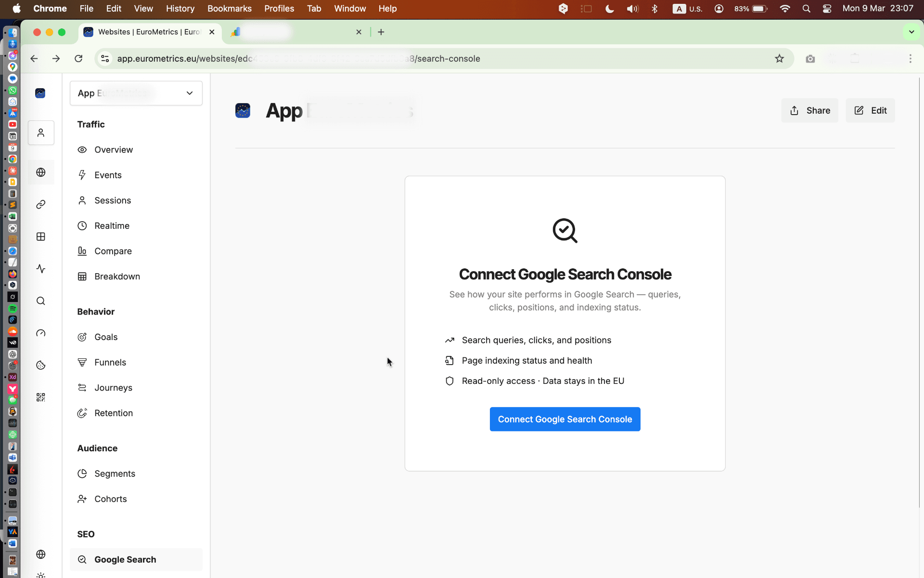This screenshot has height=578, width=924.
Task: Click the magnifier search icon in left rail
Action: click(x=41, y=301)
